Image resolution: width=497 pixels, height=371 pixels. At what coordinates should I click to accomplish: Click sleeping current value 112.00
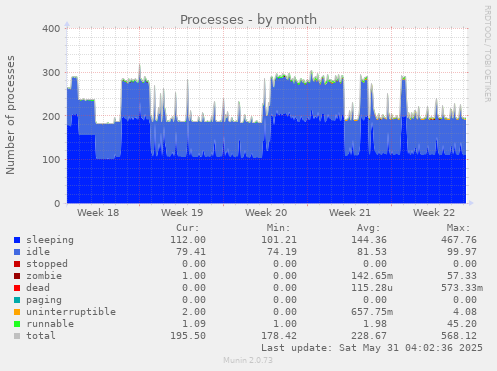click(x=188, y=240)
